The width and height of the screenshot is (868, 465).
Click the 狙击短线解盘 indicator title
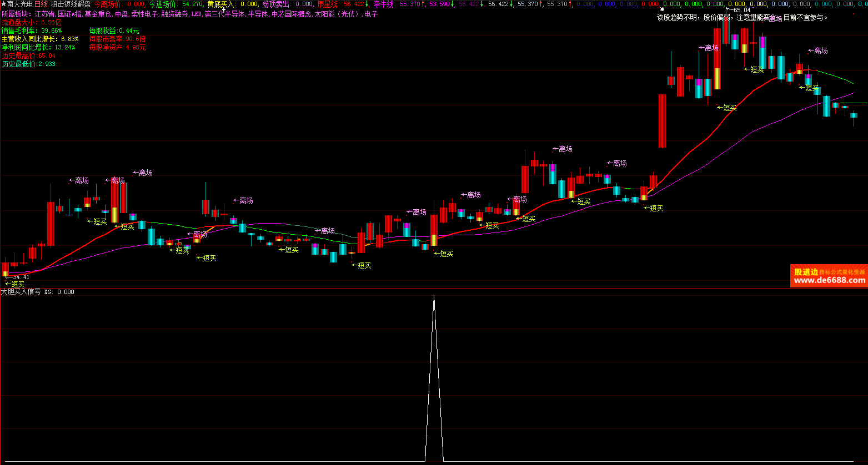click(x=71, y=4)
